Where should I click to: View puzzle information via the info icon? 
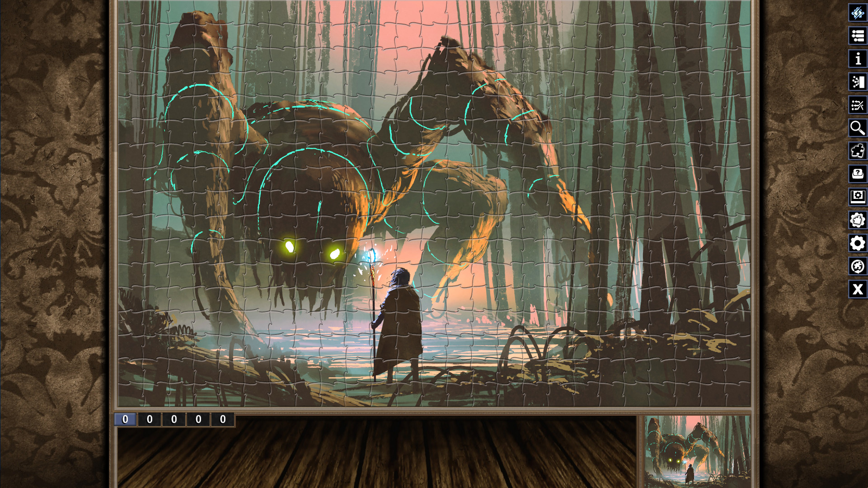click(857, 59)
